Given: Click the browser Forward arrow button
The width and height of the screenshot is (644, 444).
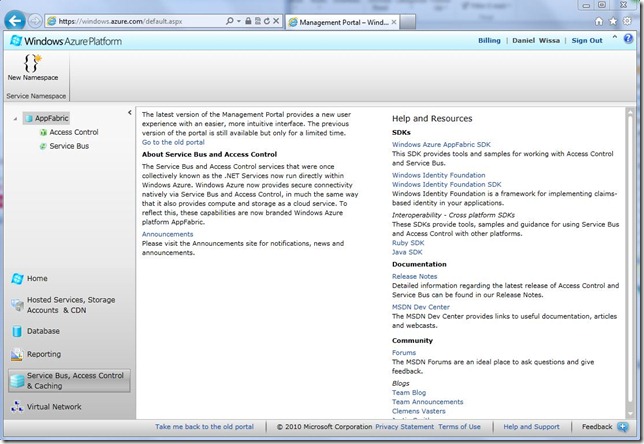Looking at the screenshot, I should pyautogui.click(x=35, y=21).
